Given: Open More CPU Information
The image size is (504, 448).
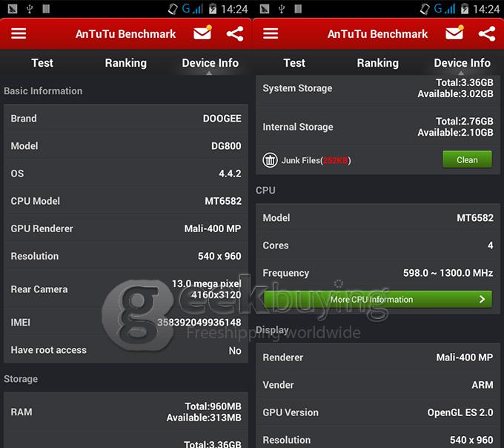Looking at the screenshot, I should [378, 300].
